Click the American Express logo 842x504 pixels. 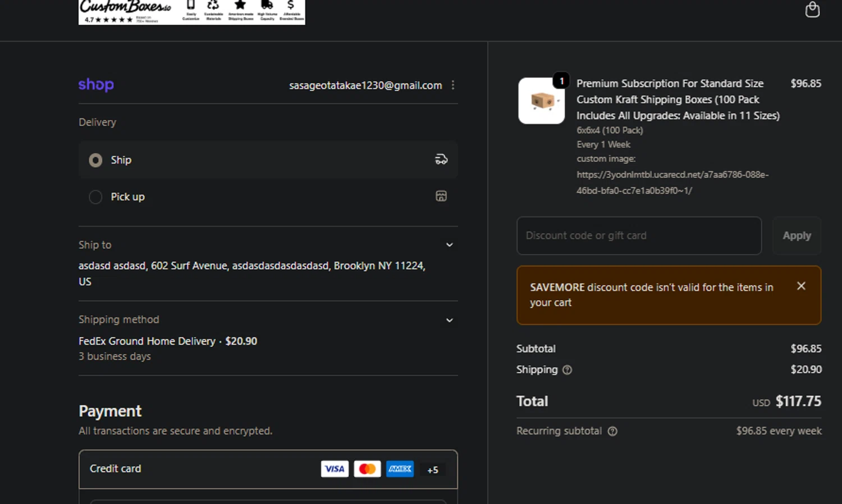click(400, 469)
